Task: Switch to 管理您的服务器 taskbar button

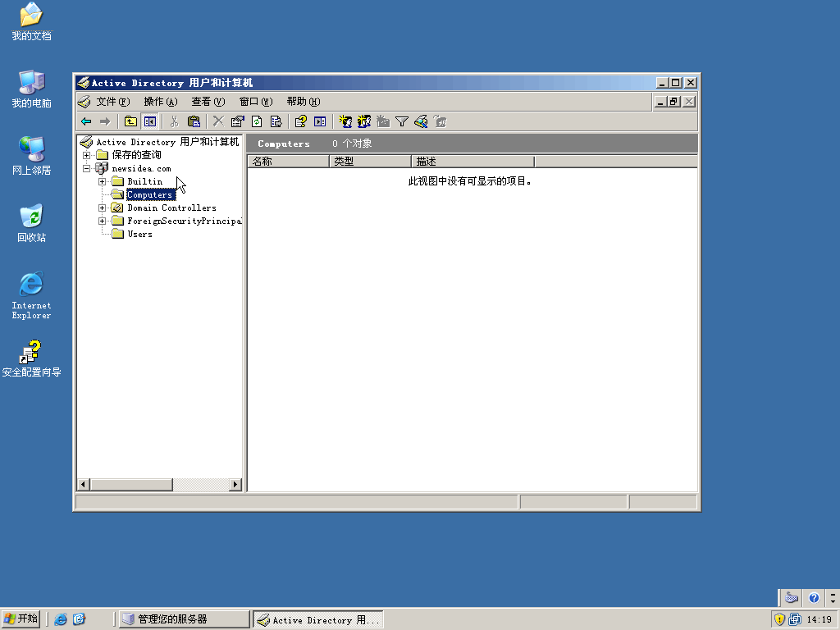Action: 184,619
